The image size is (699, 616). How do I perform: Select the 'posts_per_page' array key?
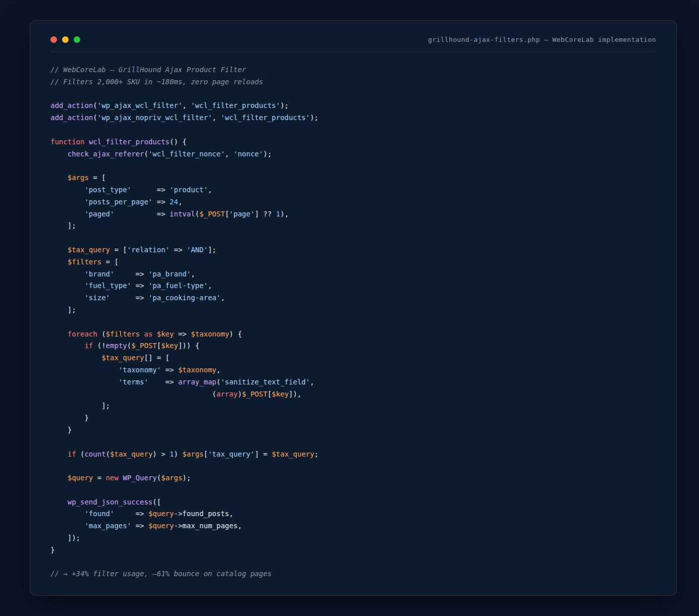pos(118,202)
